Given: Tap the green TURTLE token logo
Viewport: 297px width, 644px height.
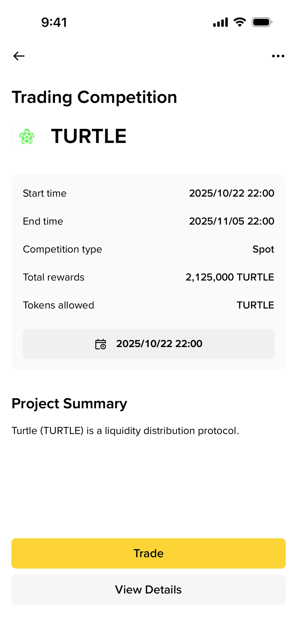Looking at the screenshot, I should [27, 136].
